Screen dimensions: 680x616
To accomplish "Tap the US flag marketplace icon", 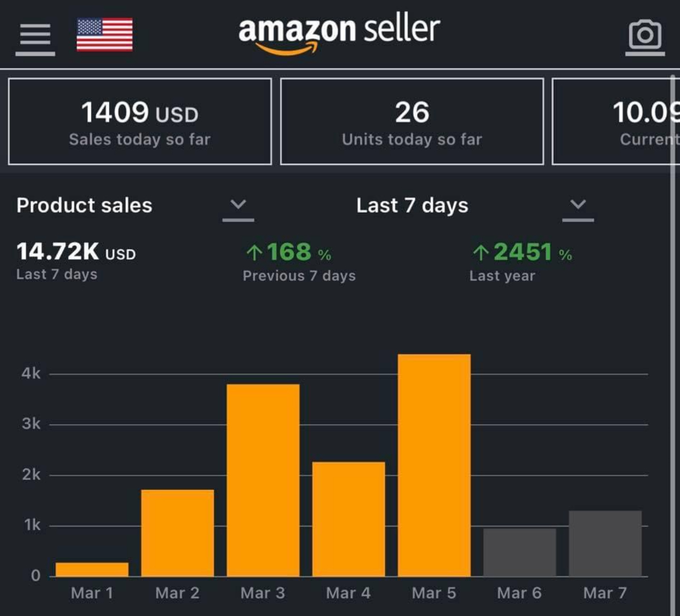I will pyautogui.click(x=104, y=35).
